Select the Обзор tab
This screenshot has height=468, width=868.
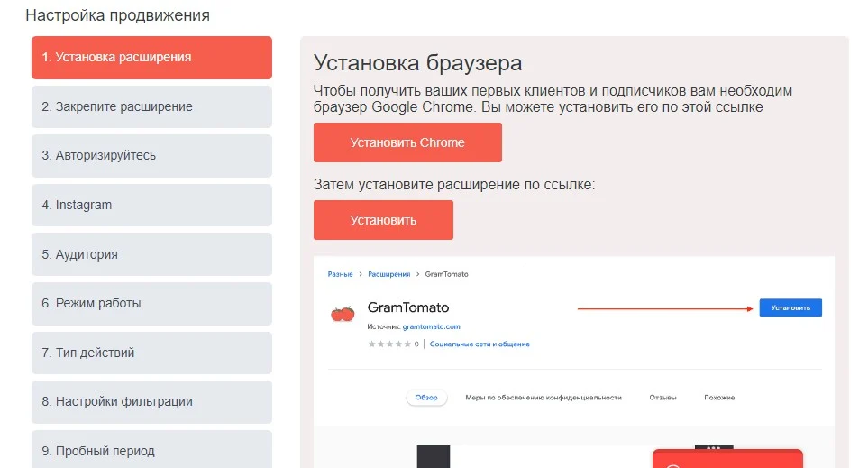426,398
